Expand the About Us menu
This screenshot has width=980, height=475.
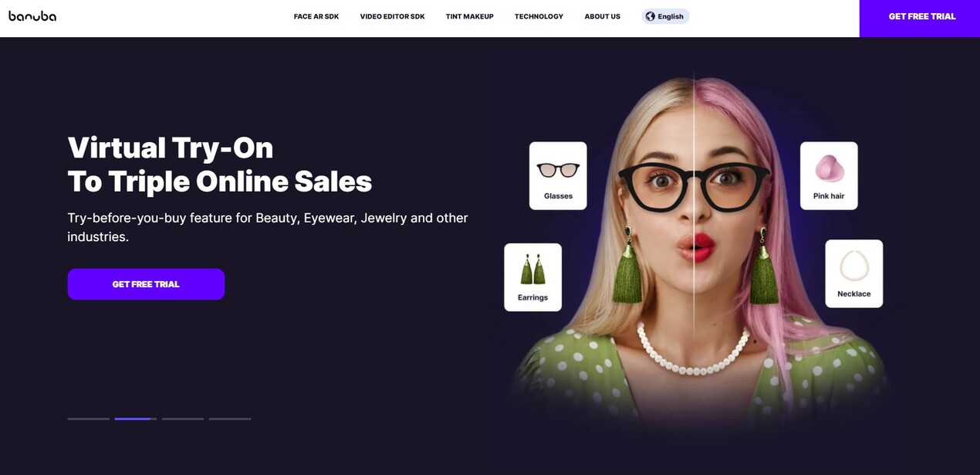(603, 16)
